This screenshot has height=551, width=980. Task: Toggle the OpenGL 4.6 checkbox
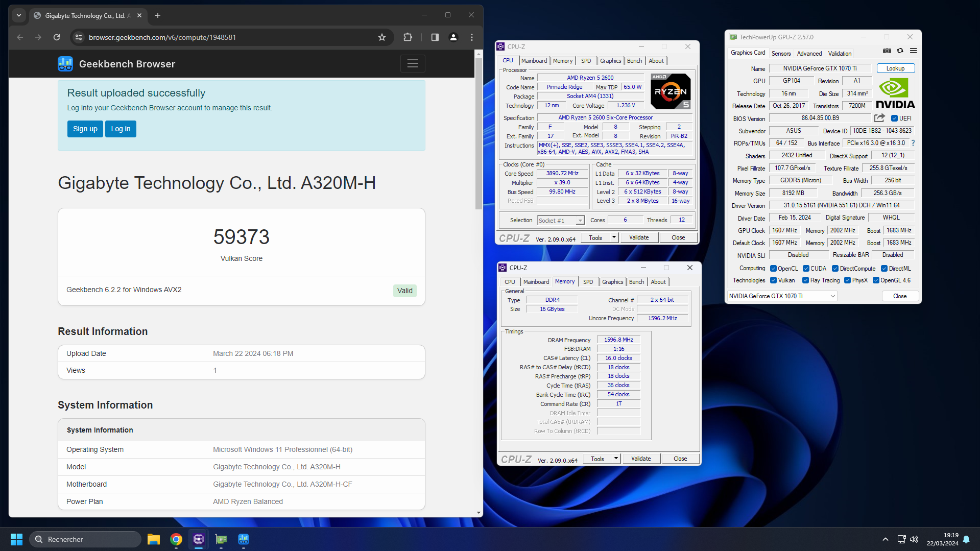pos(876,280)
